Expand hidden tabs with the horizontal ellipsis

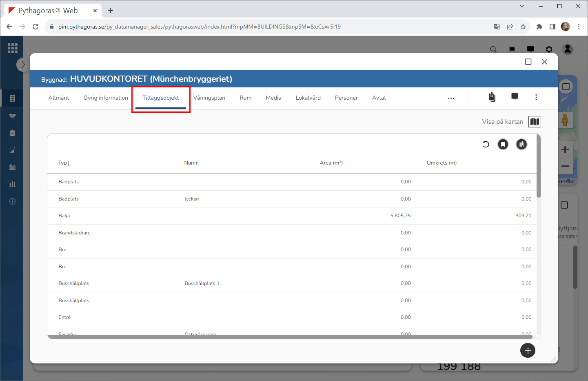(x=451, y=98)
